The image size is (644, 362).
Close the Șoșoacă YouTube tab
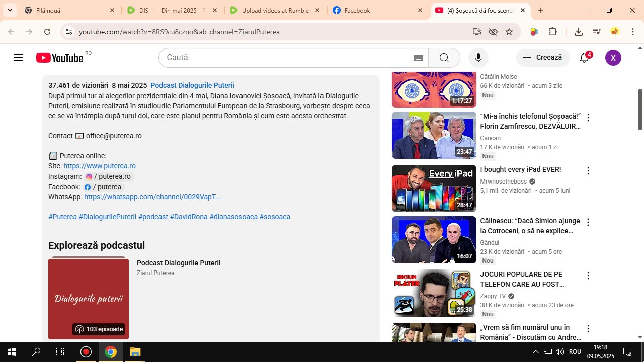click(x=523, y=10)
